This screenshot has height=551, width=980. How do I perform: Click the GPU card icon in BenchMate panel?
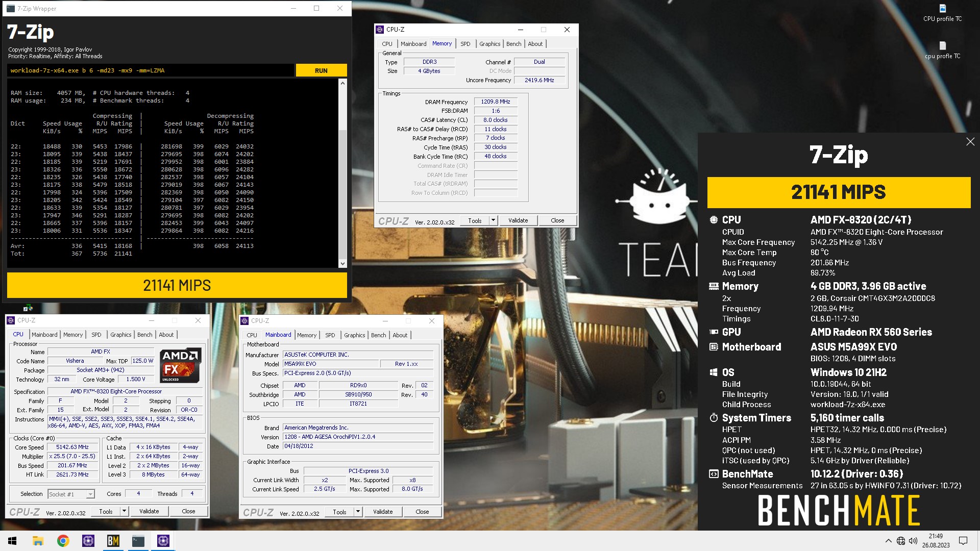(x=714, y=332)
